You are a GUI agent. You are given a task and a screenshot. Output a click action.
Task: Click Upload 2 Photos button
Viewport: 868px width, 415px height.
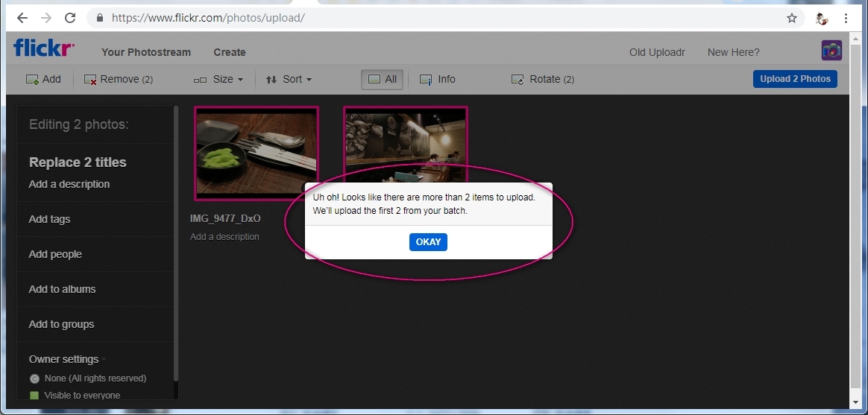click(795, 78)
